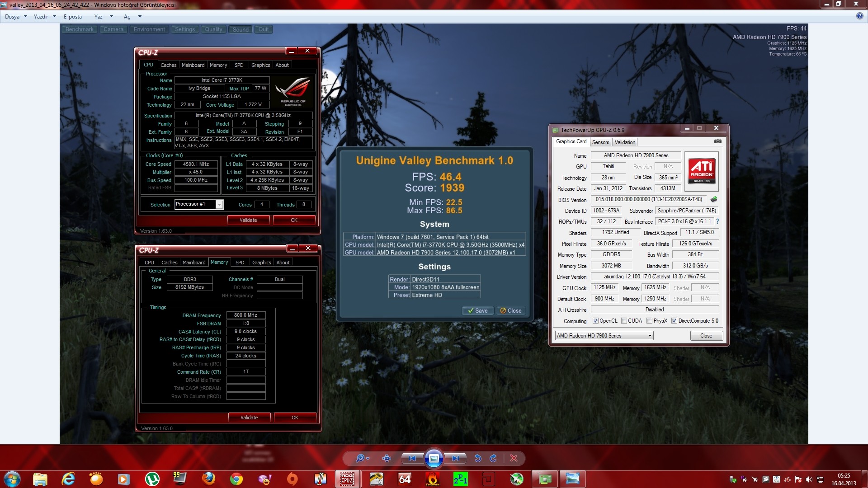The height and width of the screenshot is (488, 868).
Task: Click the Core Speed 4500.1 MHz field
Action: click(196, 164)
